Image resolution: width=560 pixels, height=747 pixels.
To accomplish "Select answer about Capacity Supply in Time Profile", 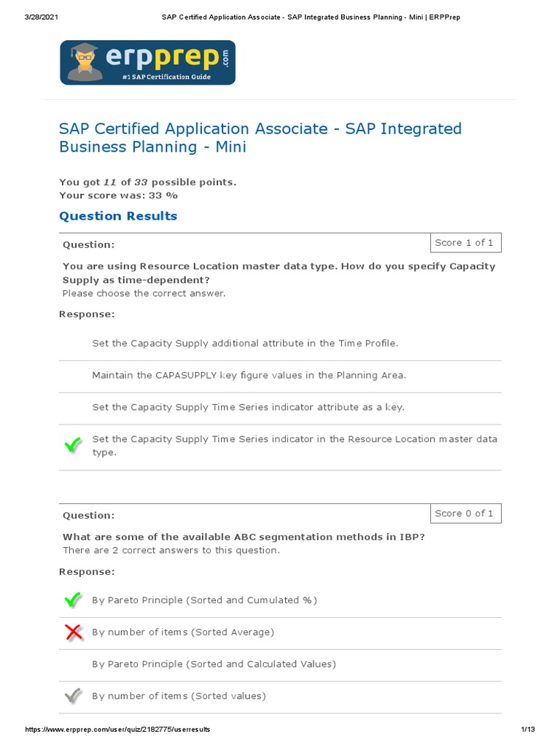I will [245, 344].
